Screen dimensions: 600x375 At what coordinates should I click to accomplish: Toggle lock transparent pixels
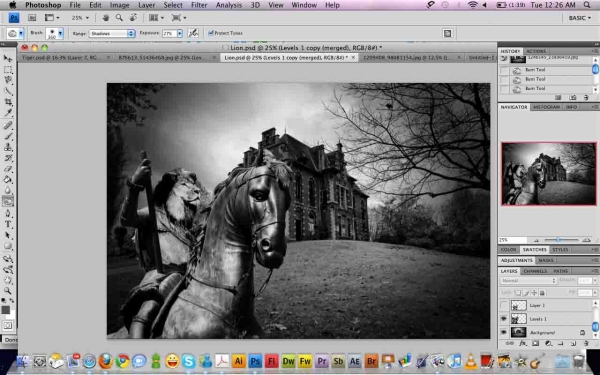518,293
